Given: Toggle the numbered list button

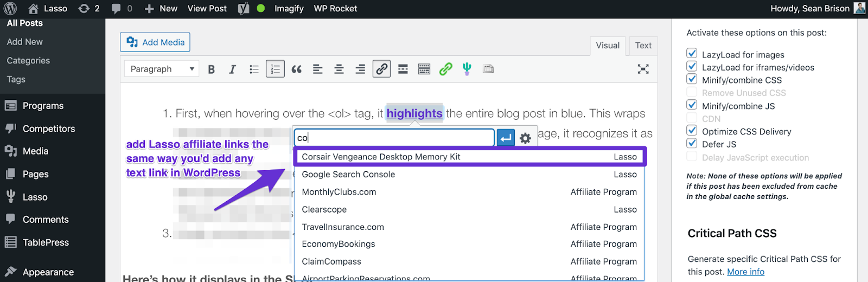Looking at the screenshot, I should click(x=275, y=69).
